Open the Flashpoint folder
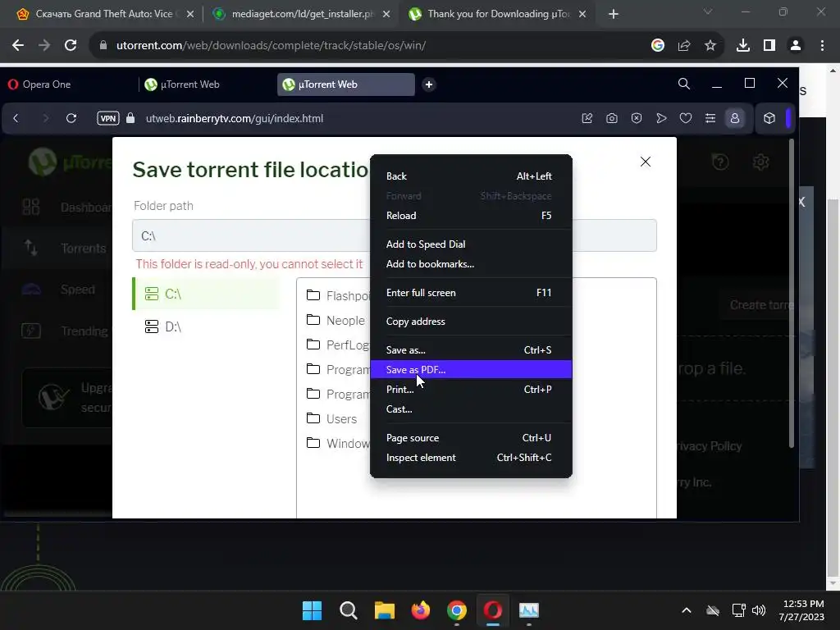The image size is (840, 630). 336,295
